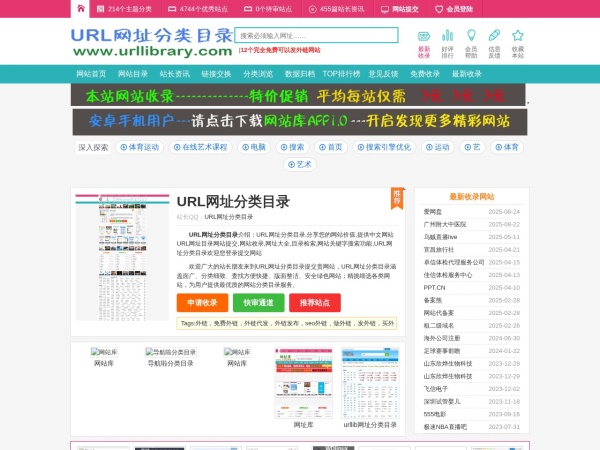
Task: Open the urllib网址分类目录 thumbnail
Action: point(370,383)
